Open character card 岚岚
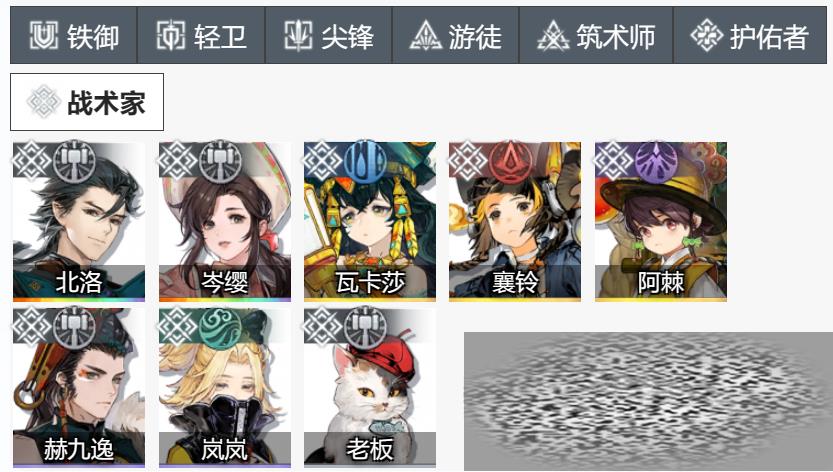Image resolution: width=833 pixels, height=472 pixels. (x=225, y=388)
